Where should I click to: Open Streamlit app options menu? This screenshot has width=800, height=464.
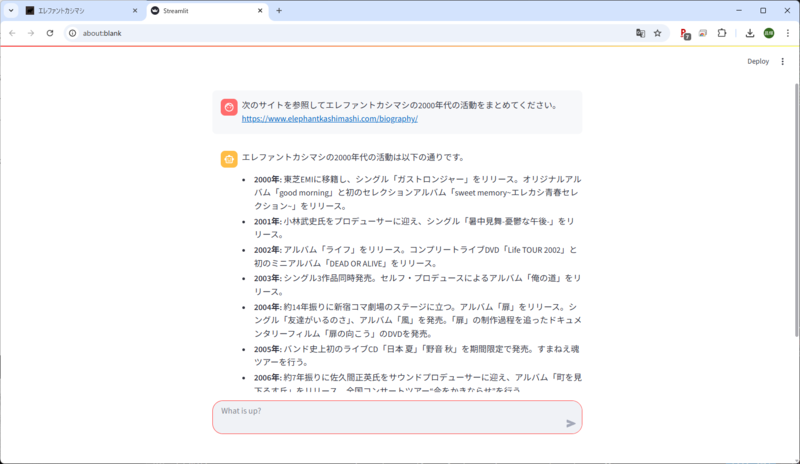coord(783,61)
